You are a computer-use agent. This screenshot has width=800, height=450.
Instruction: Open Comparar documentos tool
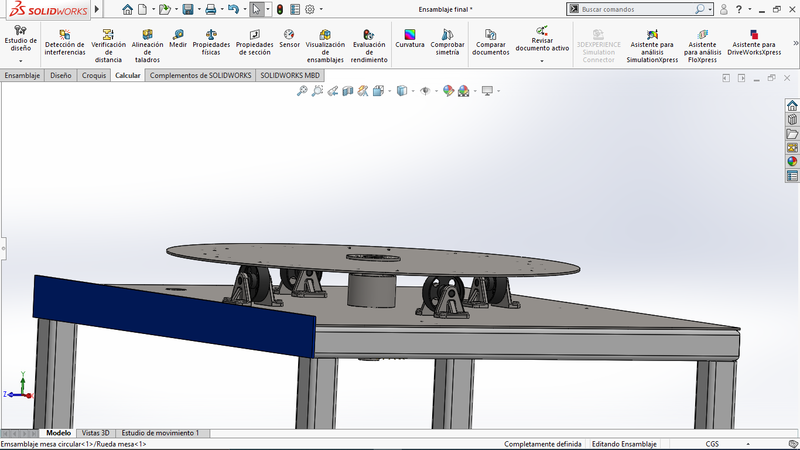(x=490, y=42)
